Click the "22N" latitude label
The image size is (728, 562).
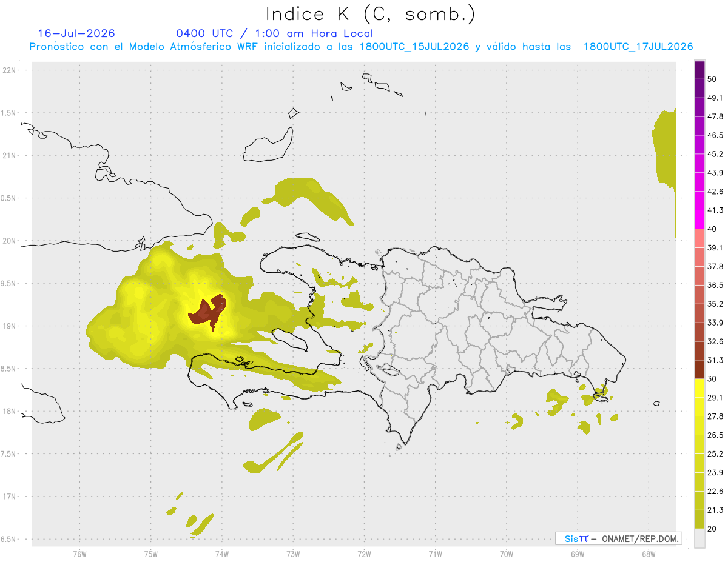point(9,70)
